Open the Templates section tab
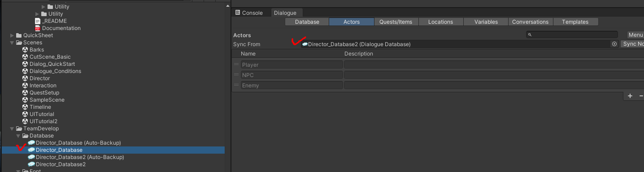This screenshot has width=644, height=172. pyautogui.click(x=575, y=21)
